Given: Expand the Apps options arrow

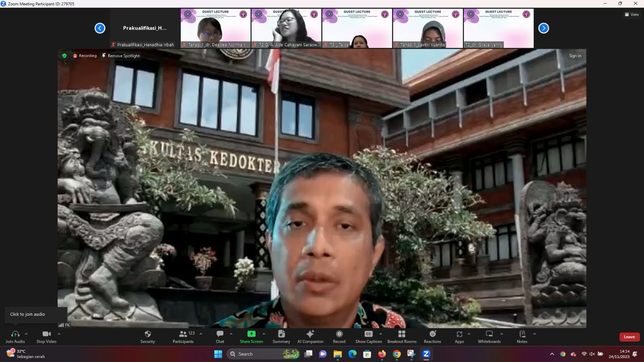Looking at the screenshot, I should (469, 334).
